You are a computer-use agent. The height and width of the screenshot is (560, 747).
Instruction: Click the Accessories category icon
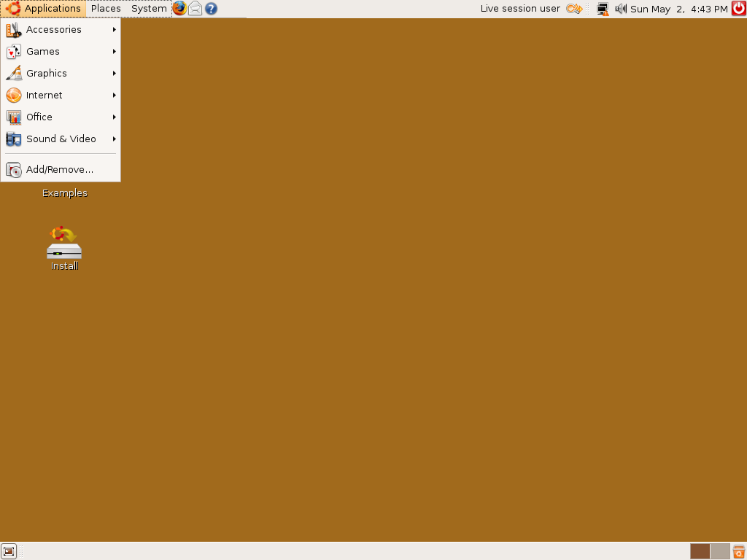click(x=14, y=29)
